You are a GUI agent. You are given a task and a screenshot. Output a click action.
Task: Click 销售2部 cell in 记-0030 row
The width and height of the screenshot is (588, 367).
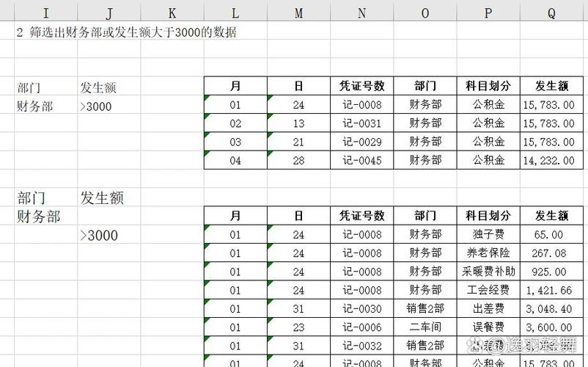point(425,308)
